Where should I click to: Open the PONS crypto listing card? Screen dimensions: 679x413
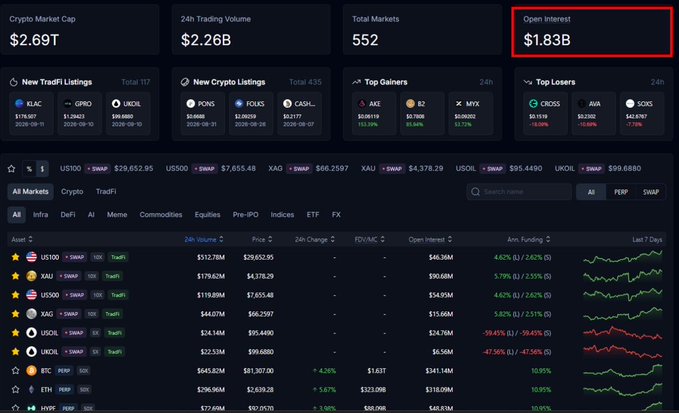pyautogui.click(x=202, y=113)
